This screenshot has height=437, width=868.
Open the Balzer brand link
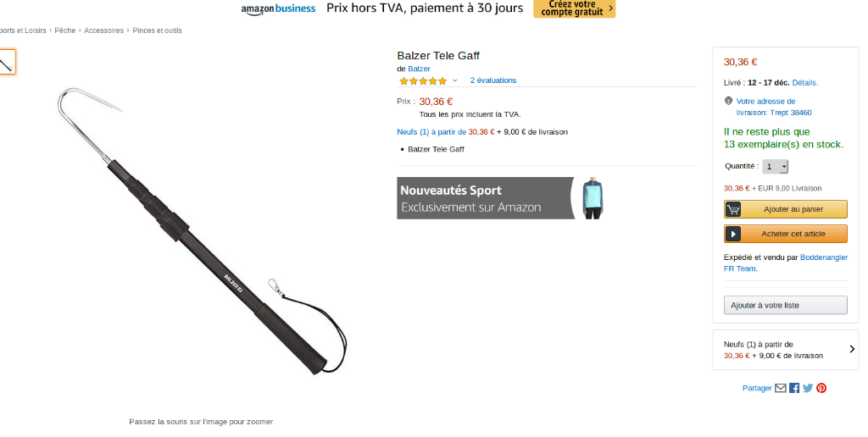419,69
